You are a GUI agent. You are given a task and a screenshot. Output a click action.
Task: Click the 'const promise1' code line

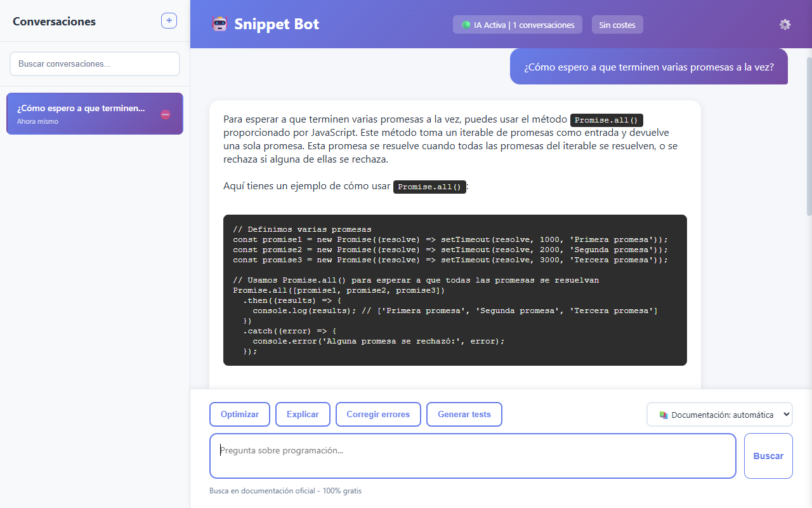coord(450,239)
